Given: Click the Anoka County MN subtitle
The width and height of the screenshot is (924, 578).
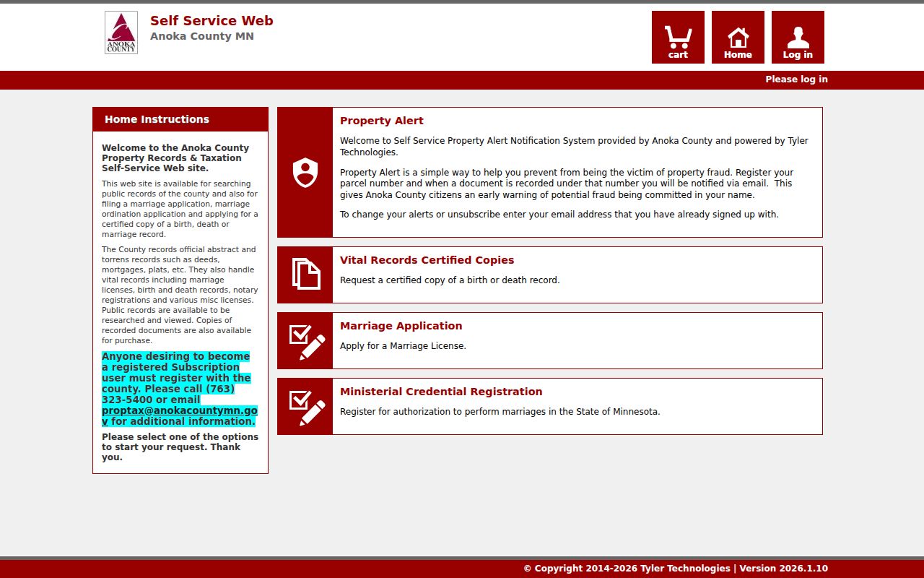Looking at the screenshot, I should (x=202, y=36).
